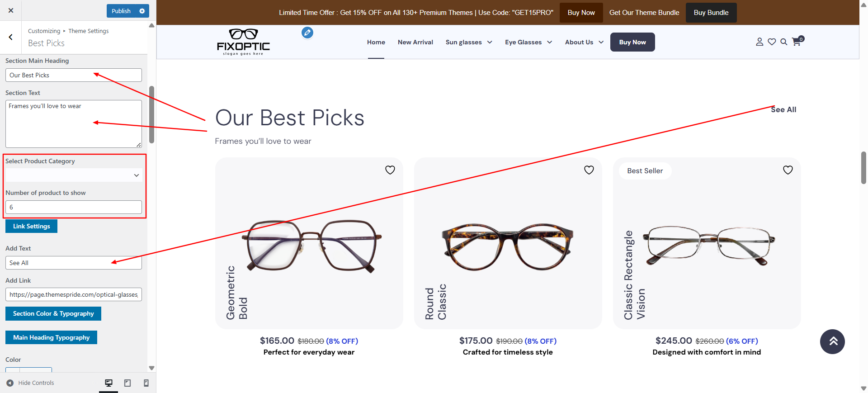Toggle wishlist heart on Round Classic
Viewport: 868px width, 393px height.
click(x=589, y=170)
